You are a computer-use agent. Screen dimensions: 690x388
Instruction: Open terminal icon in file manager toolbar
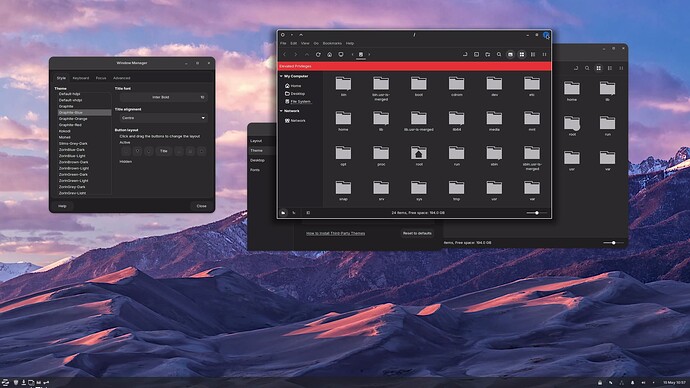click(x=476, y=55)
